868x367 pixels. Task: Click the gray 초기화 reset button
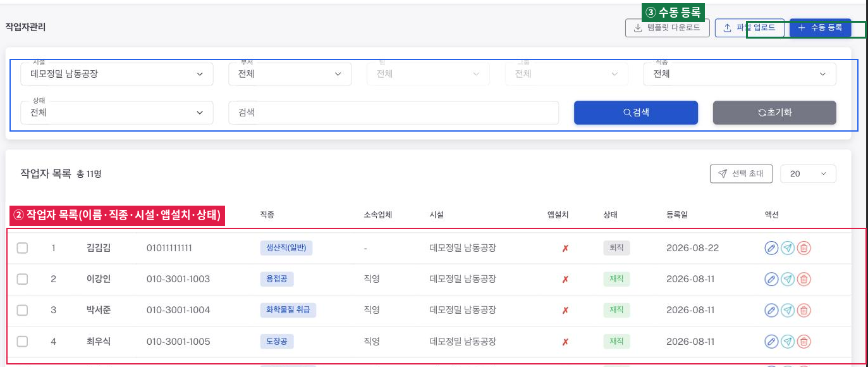point(774,113)
